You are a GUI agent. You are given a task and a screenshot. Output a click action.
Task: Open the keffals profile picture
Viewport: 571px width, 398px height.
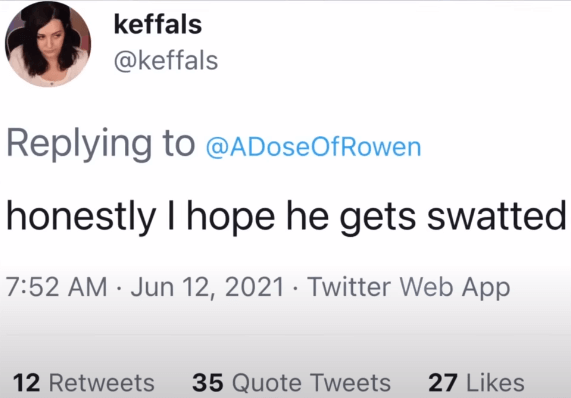(x=48, y=44)
